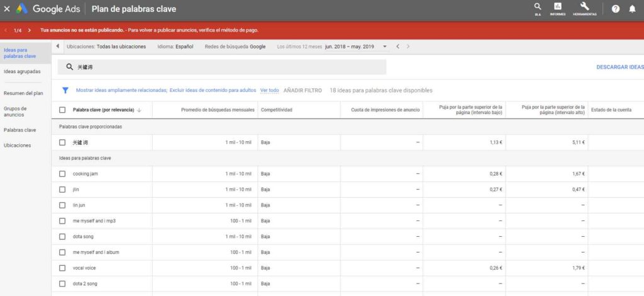Click the 0,28 € low bid value
The height and width of the screenshot is (296, 644).
(x=496, y=174)
